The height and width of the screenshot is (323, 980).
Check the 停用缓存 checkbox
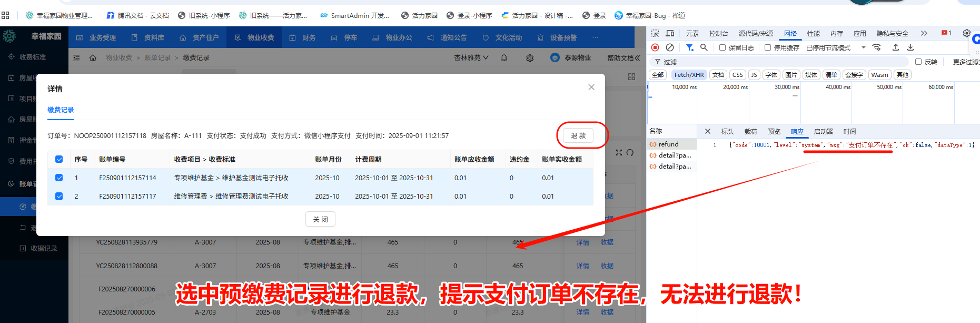click(768, 47)
